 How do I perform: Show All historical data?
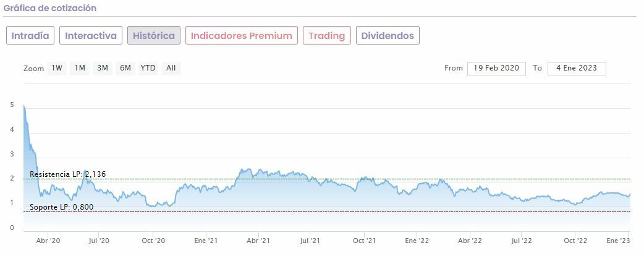(x=171, y=68)
